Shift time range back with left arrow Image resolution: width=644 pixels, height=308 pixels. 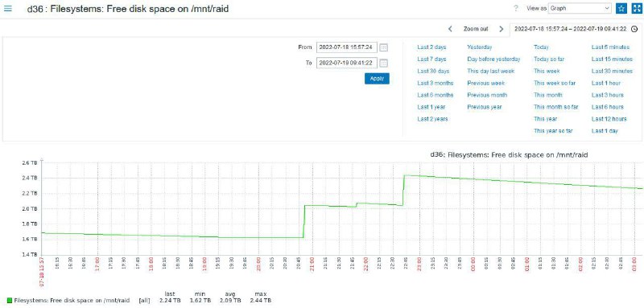(450, 29)
